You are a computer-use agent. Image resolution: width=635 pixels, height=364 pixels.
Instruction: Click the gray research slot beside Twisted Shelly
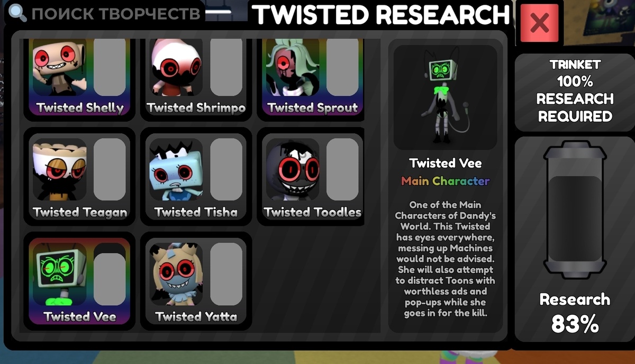[x=110, y=67]
